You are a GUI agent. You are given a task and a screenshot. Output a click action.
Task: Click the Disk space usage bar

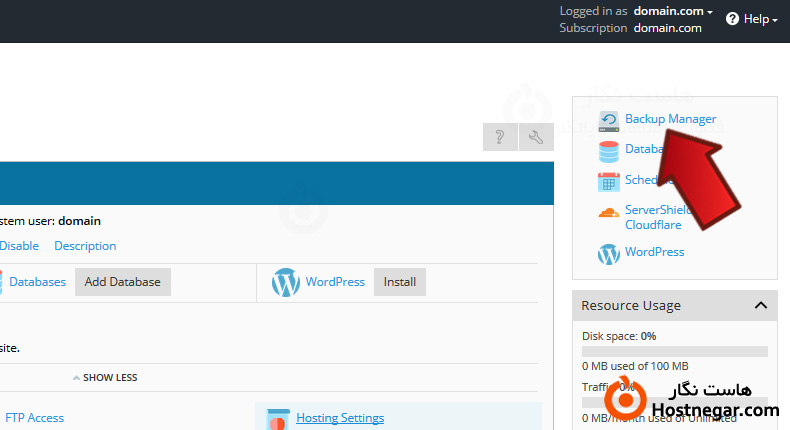coord(675,352)
